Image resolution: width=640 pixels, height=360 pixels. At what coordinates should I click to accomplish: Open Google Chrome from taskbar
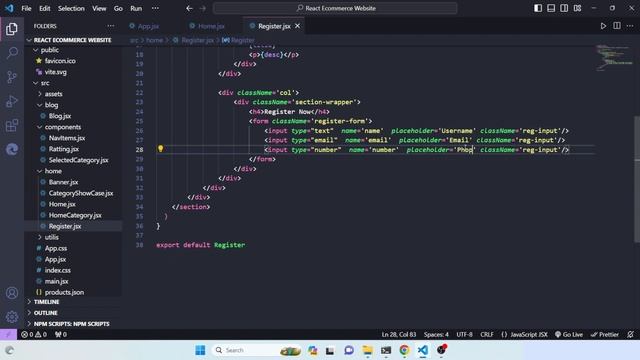(404, 350)
